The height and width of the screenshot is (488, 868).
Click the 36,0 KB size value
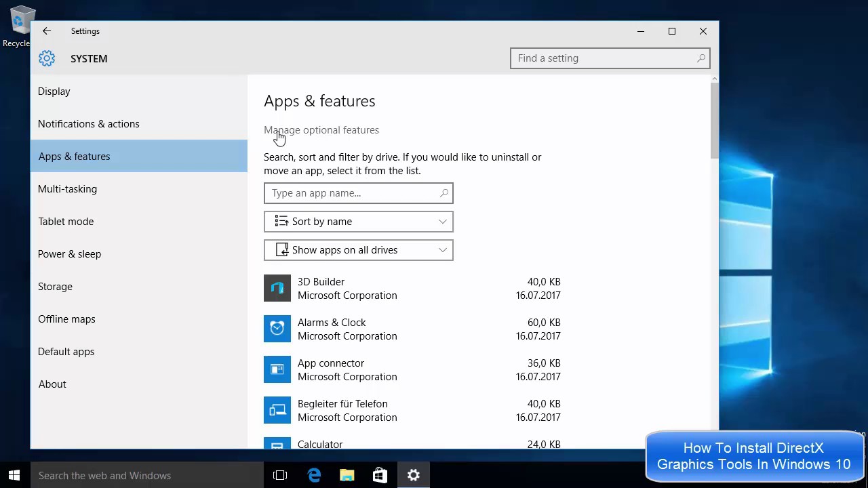coord(544,363)
